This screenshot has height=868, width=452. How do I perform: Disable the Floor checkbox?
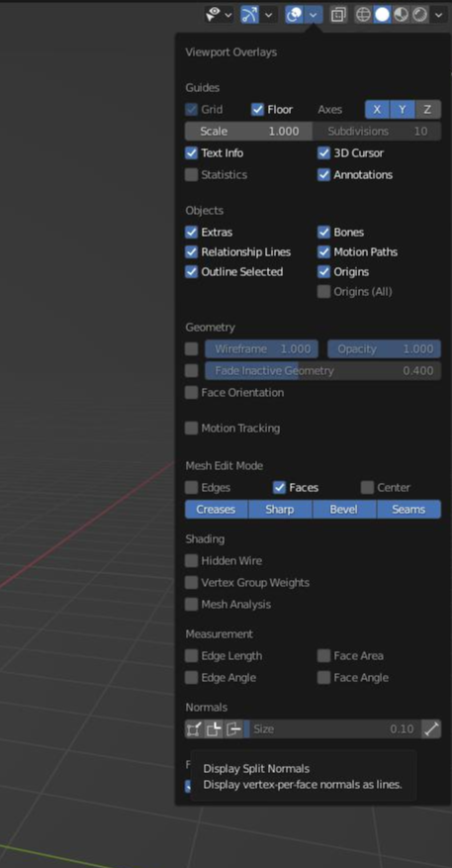click(x=257, y=110)
